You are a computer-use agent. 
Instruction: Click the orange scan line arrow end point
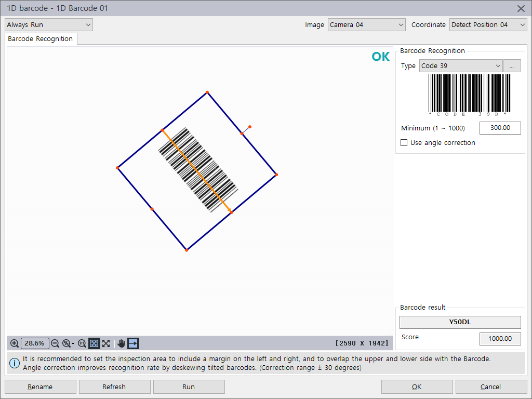[231, 212]
